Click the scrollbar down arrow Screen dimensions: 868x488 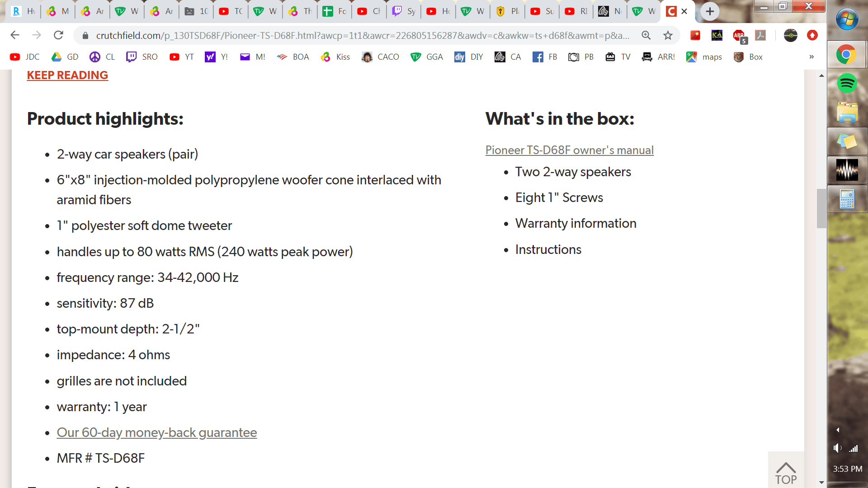821,483
